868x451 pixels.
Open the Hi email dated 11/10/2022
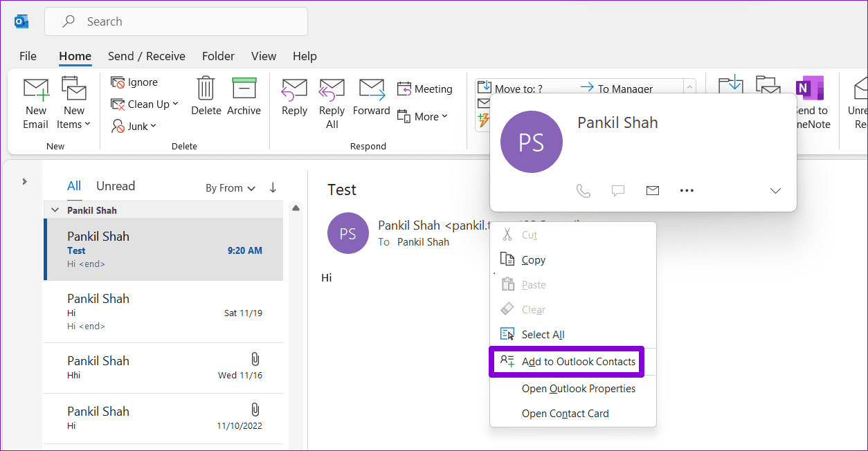point(163,418)
